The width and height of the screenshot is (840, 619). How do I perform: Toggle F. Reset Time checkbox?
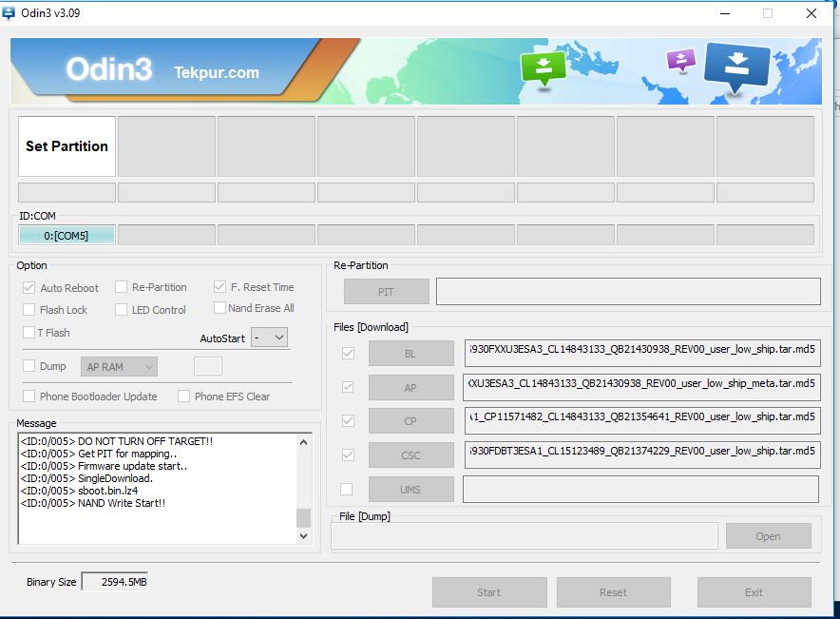click(x=220, y=287)
